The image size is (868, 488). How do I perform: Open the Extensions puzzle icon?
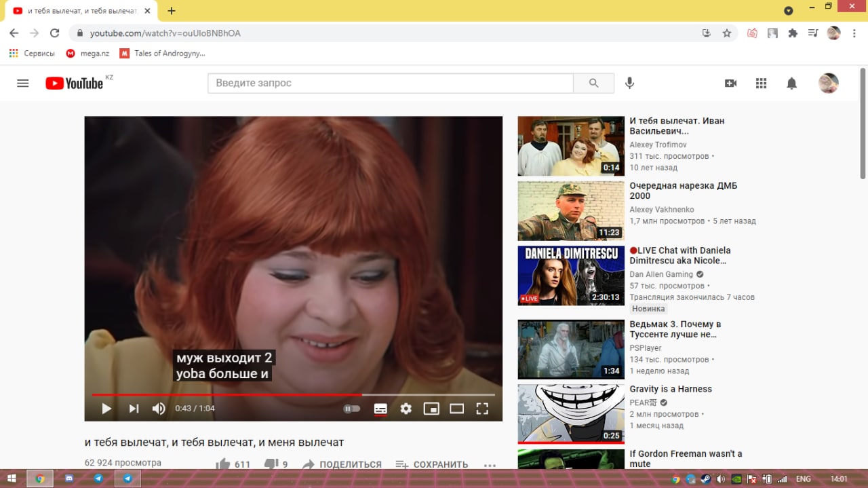point(793,33)
